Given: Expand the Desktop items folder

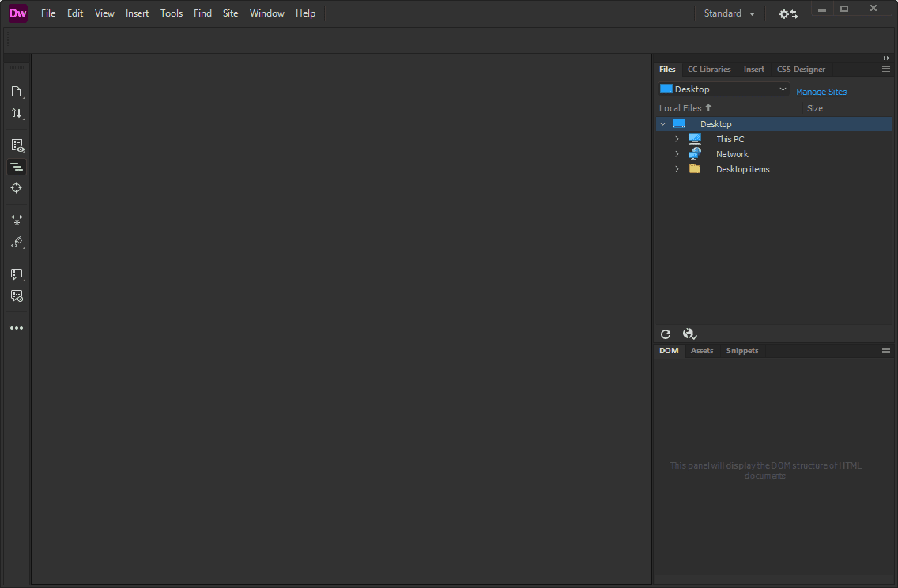Looking at the screenshot, I should click(677, 169).
